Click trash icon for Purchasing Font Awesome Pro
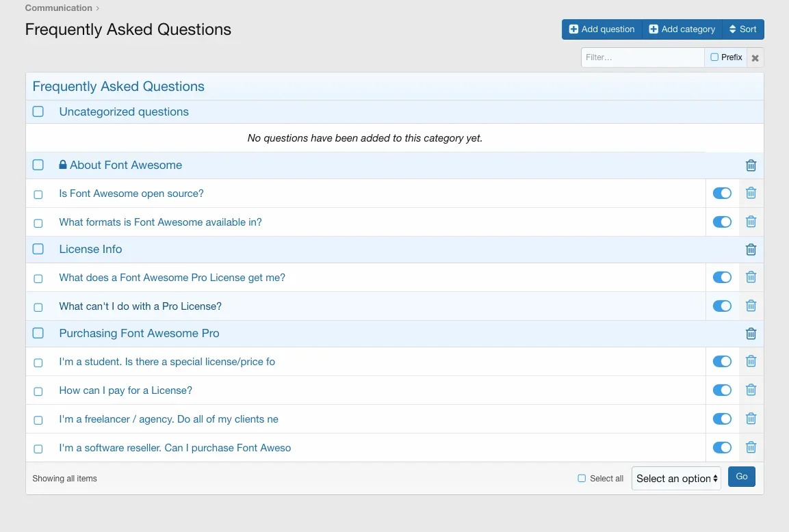789x532 pixels. 751,334
